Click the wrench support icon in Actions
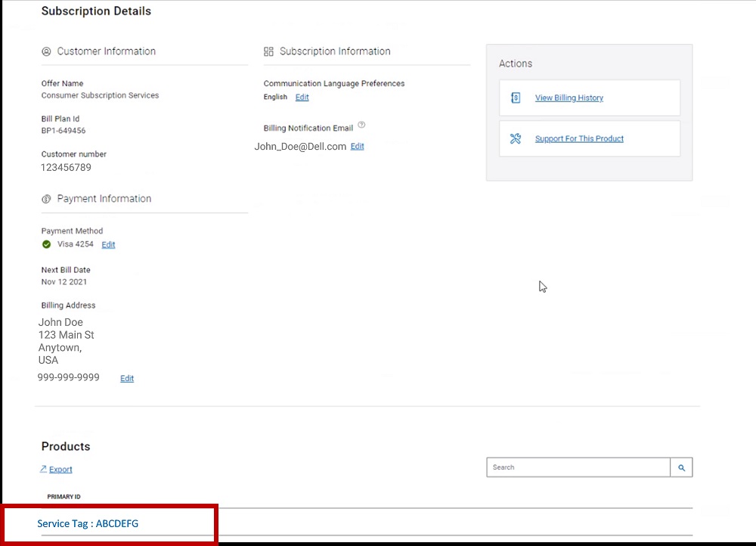 [x=516, y=138]
